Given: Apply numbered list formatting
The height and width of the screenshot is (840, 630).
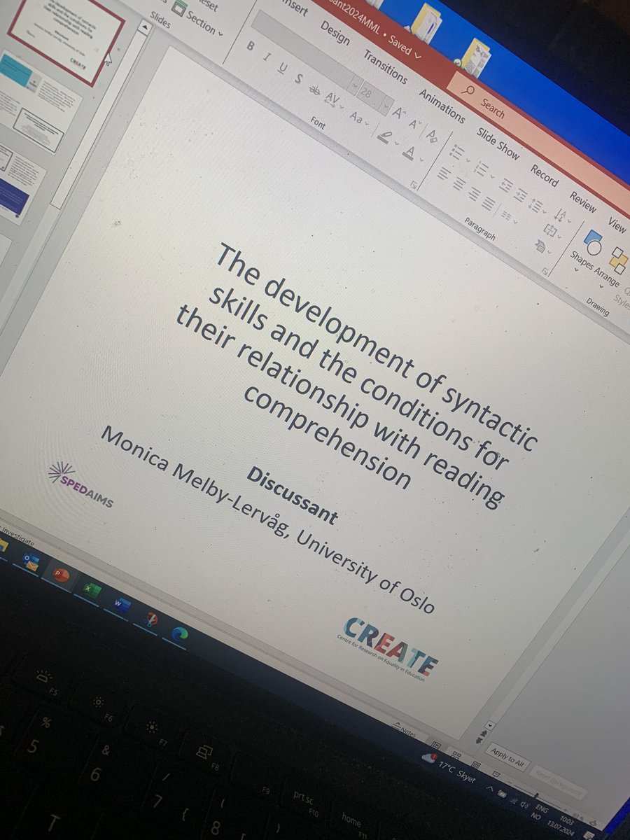Looking at the screenshot, I should coord(484,169).
